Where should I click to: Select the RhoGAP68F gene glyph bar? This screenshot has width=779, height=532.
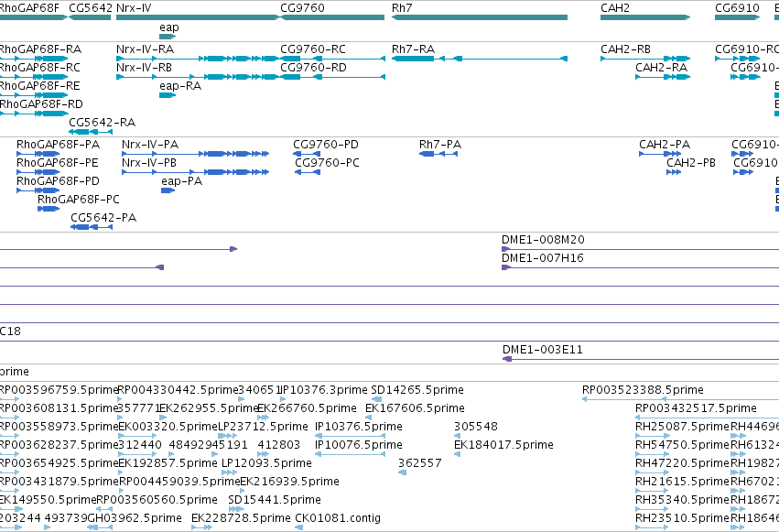point(33,17)
